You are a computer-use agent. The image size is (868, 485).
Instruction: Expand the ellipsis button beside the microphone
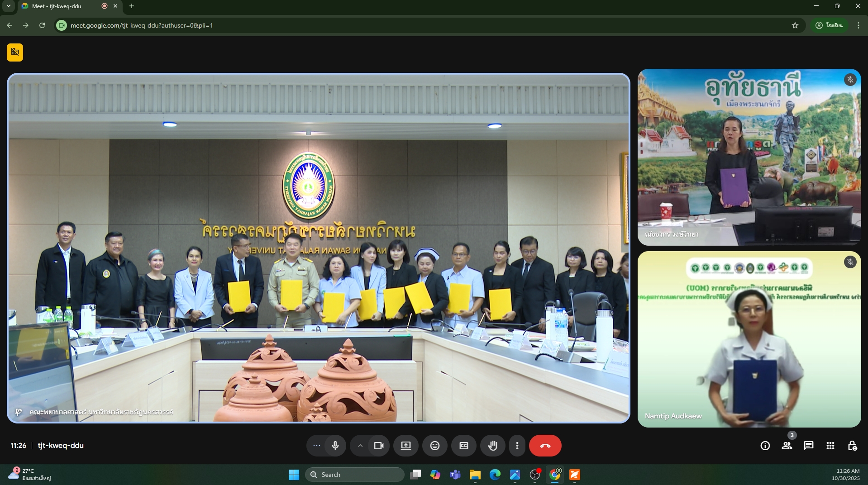pos(317,446)
